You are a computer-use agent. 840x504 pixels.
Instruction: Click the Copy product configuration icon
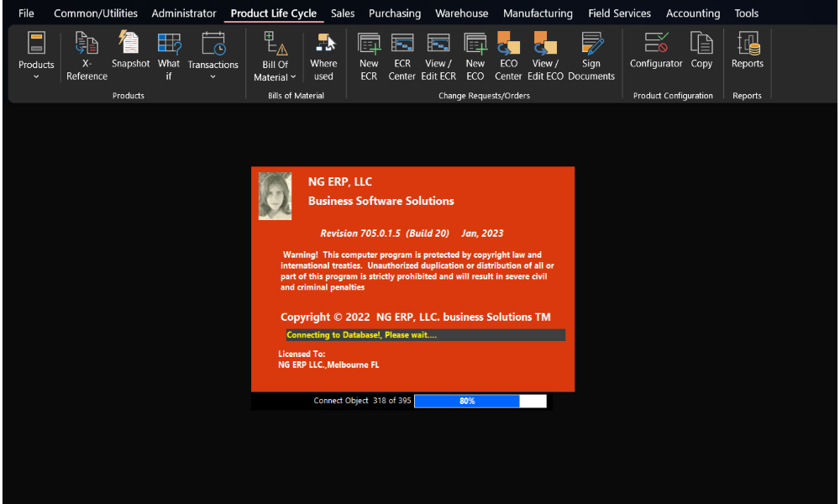point(701,50)
